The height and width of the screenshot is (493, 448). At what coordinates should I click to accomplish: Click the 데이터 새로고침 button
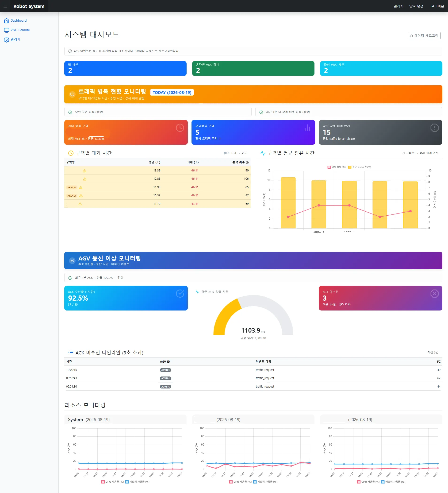click(x=424, y=36)
